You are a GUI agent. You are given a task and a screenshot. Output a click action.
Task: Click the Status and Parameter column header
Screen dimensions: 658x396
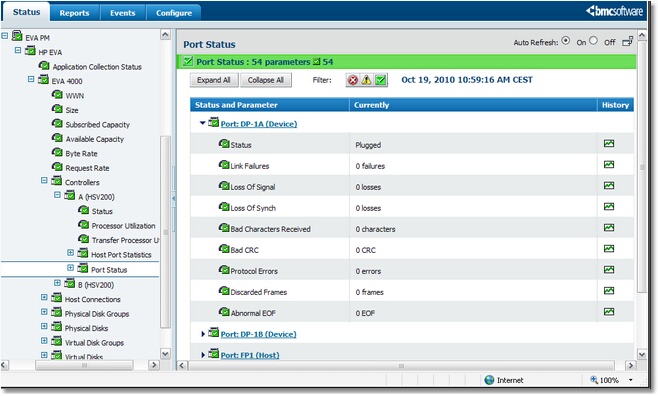[x=269, y=105]
